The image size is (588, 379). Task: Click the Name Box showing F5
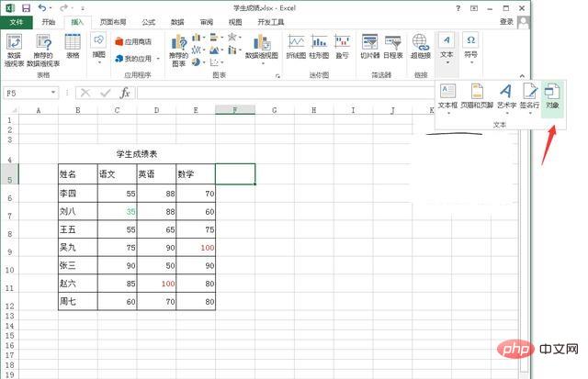tap(30, 93)
